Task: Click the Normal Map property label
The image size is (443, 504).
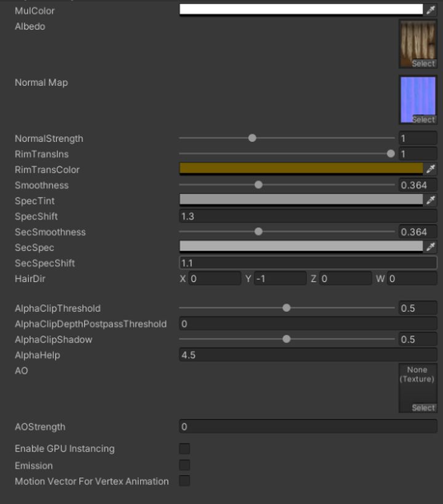Action: pyautogui.click(x=41, y=82)
